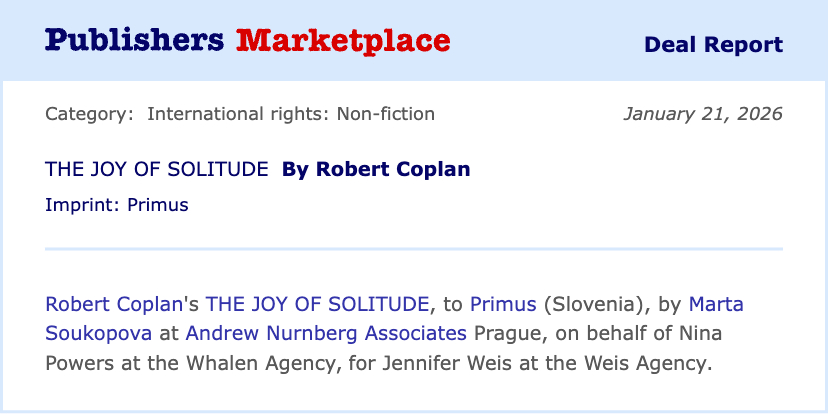Follow THE JOY OF SOLITUDE link in paragraph
This screenshot has height=414, width=828.
click(x=318, y=303)
